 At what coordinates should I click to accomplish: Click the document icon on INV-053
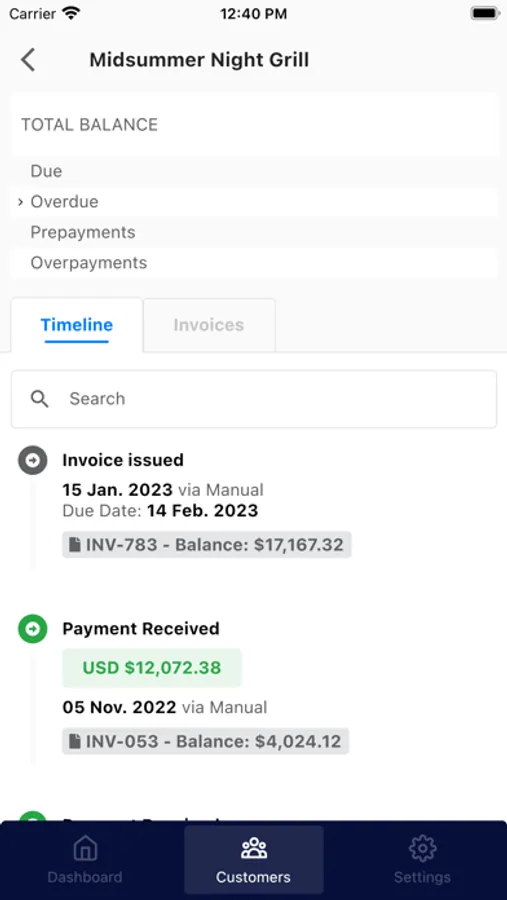click(x=75, y=741)
